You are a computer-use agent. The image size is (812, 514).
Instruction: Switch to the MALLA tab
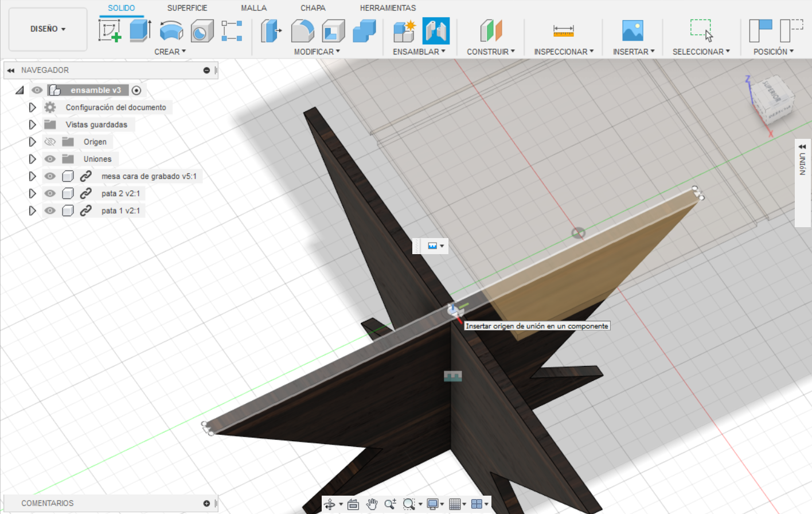point(254,8)
